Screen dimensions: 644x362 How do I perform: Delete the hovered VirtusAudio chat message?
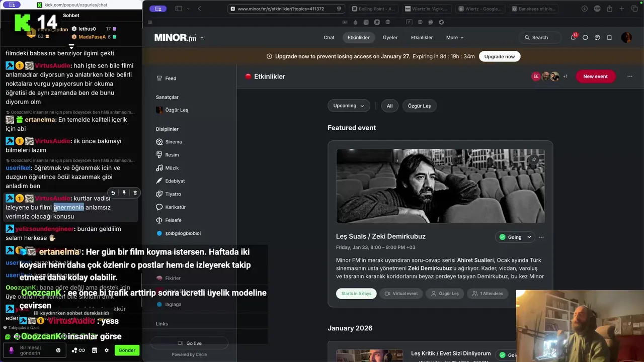pyautogui.click(x=135, y=193)
